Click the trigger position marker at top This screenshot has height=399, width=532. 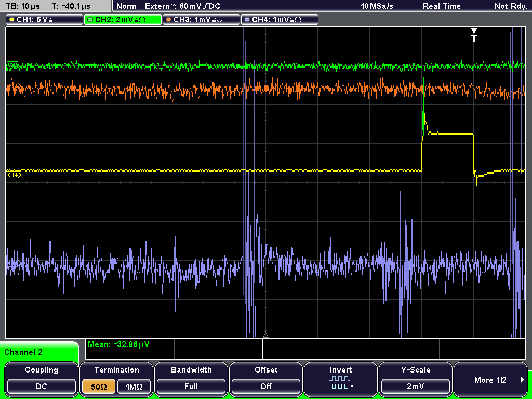(474, 34)
